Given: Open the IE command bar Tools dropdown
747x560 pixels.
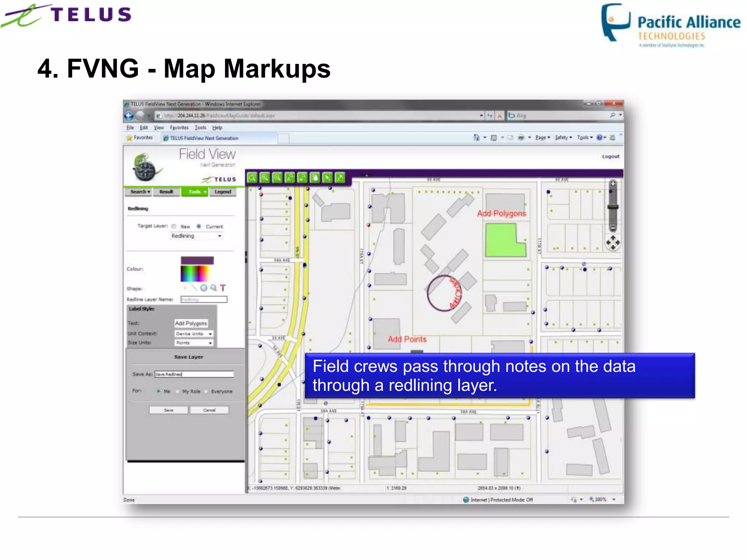Looking at the screenshot, I should [585, 137].
